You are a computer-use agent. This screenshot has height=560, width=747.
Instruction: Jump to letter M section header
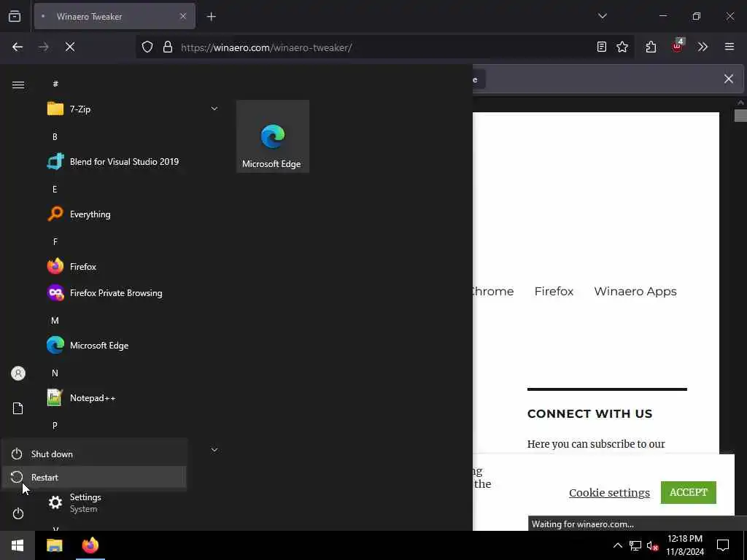point(55,321)
